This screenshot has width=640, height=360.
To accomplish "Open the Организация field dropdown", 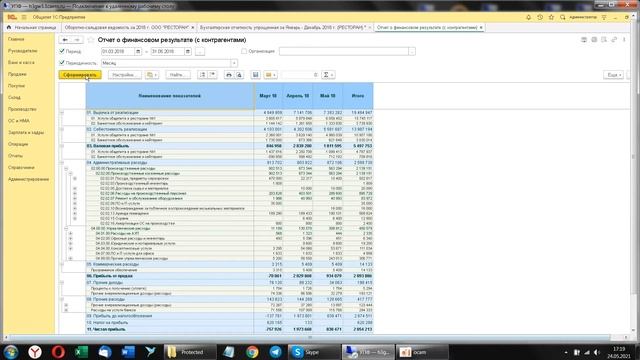I will 412,51.
